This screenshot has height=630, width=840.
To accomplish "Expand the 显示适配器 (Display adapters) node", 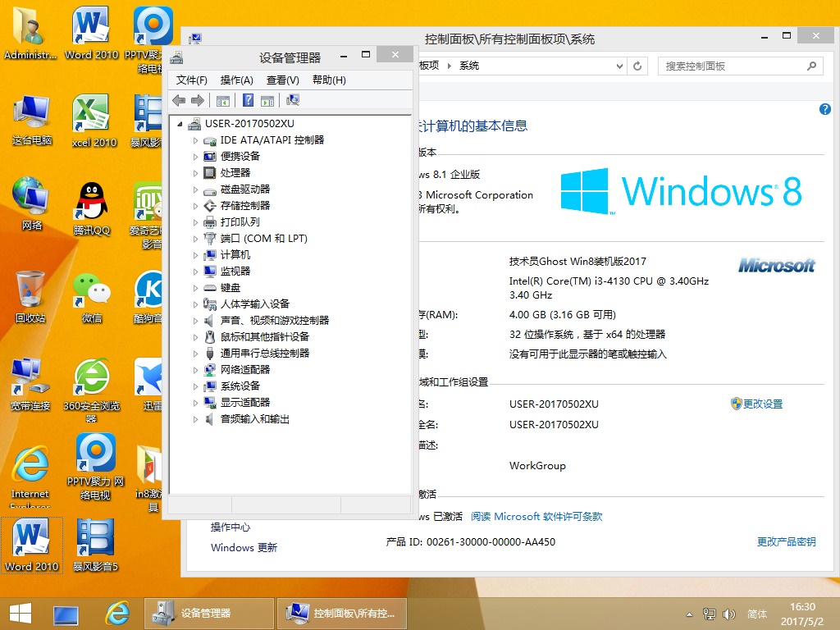I will coord(195,403).
